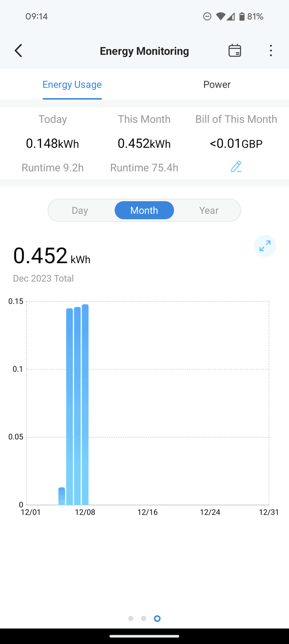Expand chart to fullscreen view
The height and width of the screenshot is (644, 289).
(265, 246)
